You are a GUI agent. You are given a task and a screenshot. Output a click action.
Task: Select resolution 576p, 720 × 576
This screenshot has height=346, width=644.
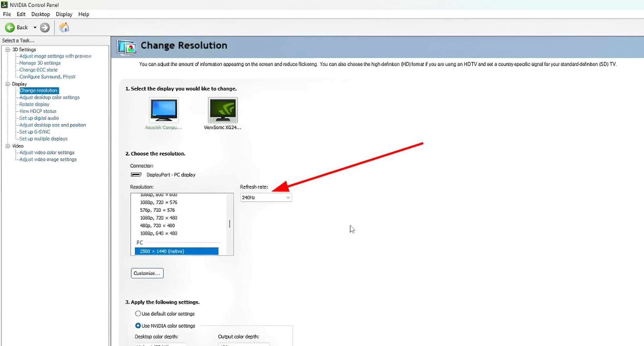(157, 210)
